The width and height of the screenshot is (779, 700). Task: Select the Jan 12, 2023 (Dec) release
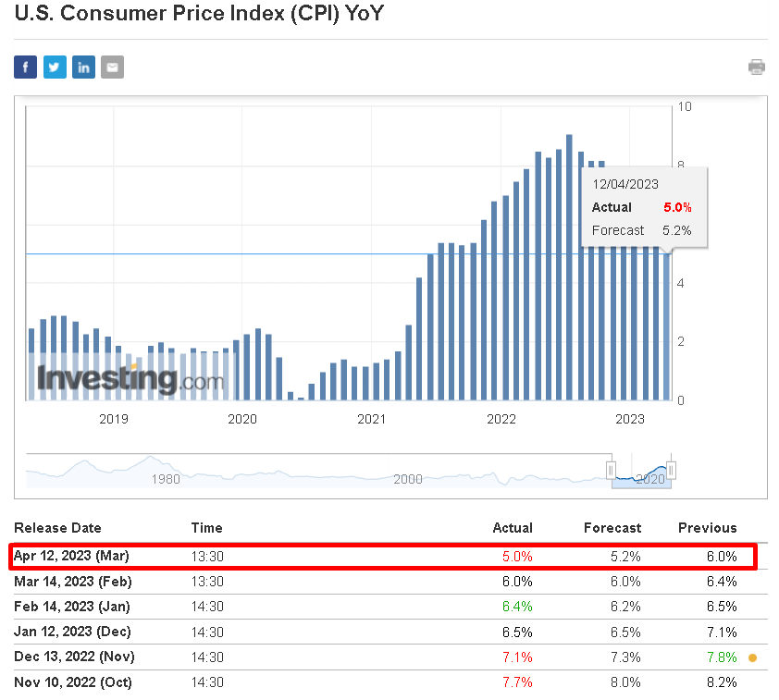(x=72, y=632)
